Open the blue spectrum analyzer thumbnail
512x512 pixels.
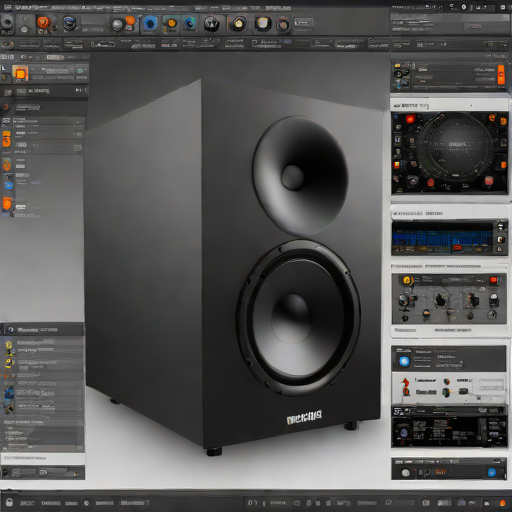pos(449,237)
